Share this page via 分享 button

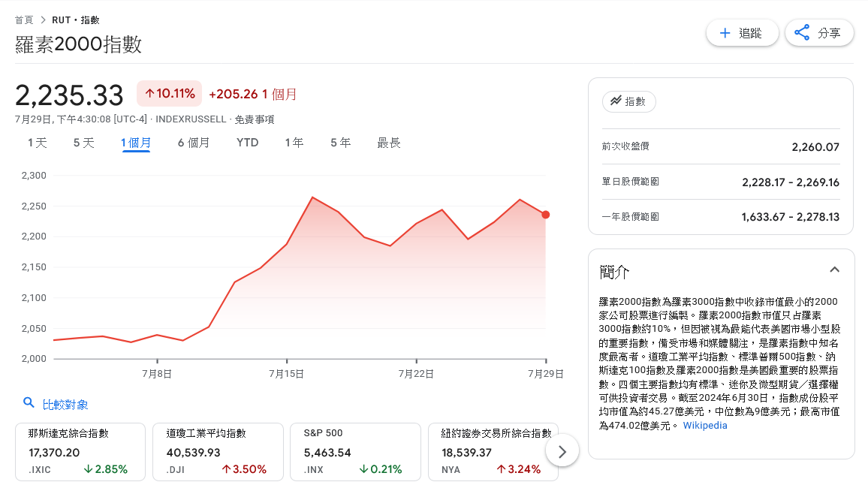(x=819, y=33)
